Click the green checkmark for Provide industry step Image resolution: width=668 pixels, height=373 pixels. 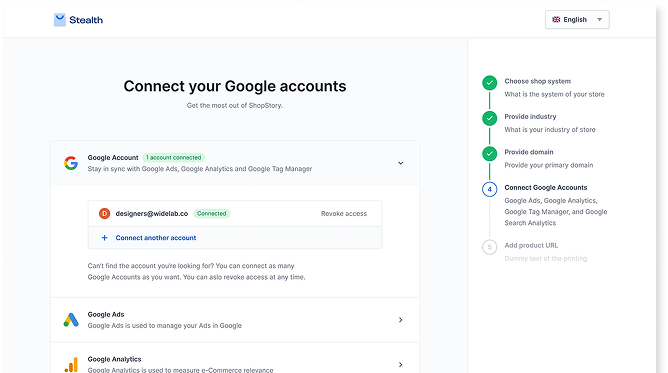[x=489, y=118]
